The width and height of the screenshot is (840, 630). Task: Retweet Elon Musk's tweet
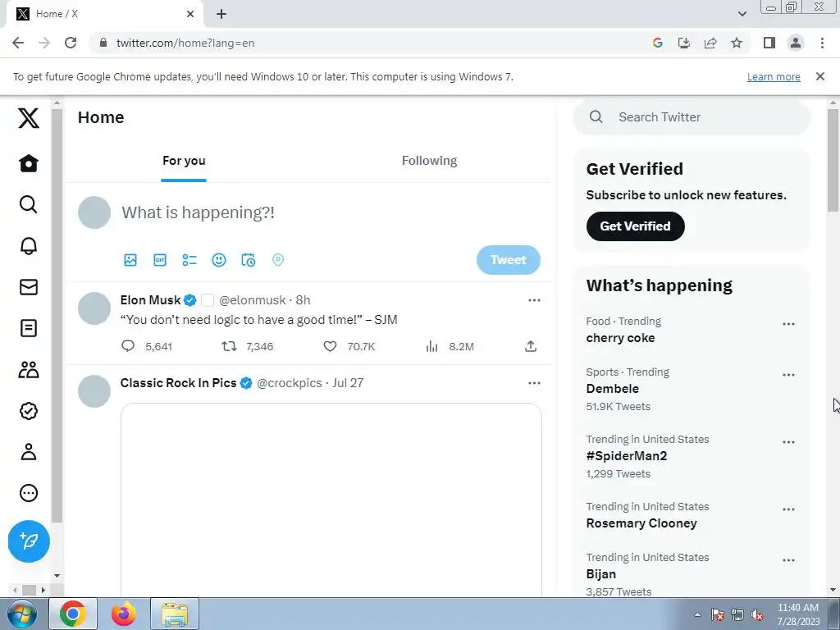pos(230,346)
